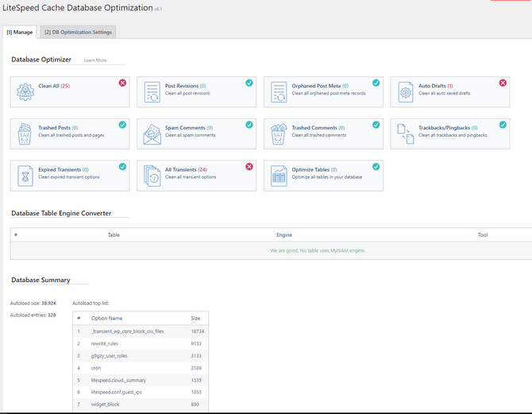Click the All Transients pages icon

[x=152, y=175]
